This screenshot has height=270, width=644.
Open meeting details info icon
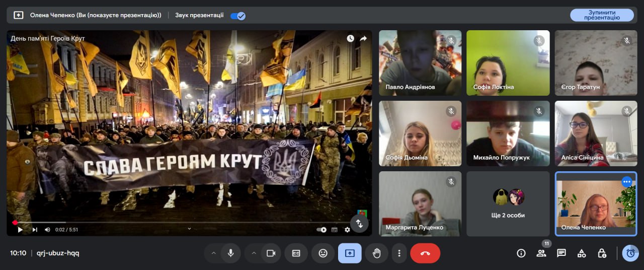[x=521, y=253]
